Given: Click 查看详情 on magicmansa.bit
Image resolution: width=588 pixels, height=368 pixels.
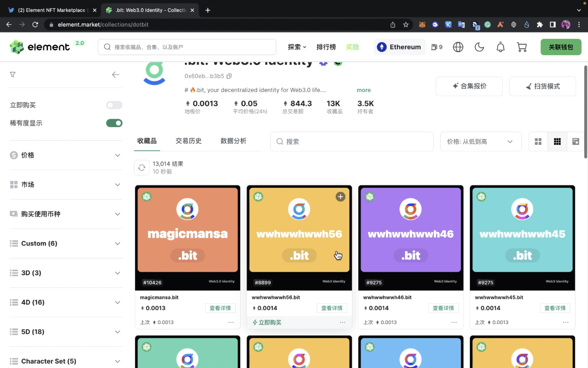Looking at the screenshot, I should [220, 308].
